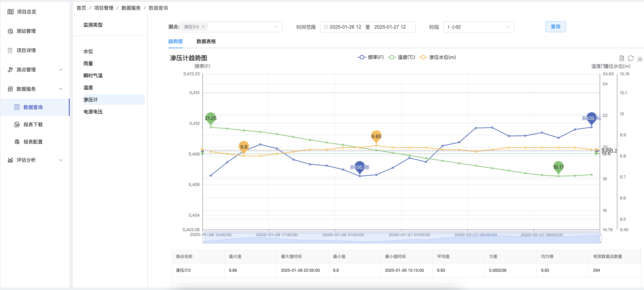Click the data zoom right handle
This screenshot has width=644, height=290.
click(x=601, y=238)
